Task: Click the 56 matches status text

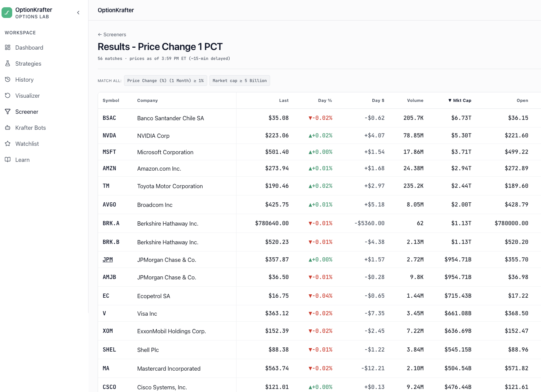Action: point(110,58)
